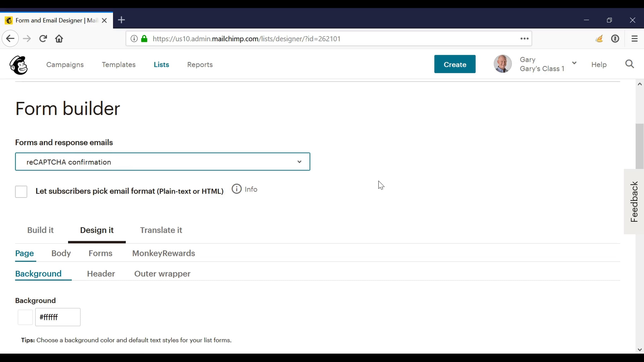
Task: Switch to the Build it tab
Action: 40,230
